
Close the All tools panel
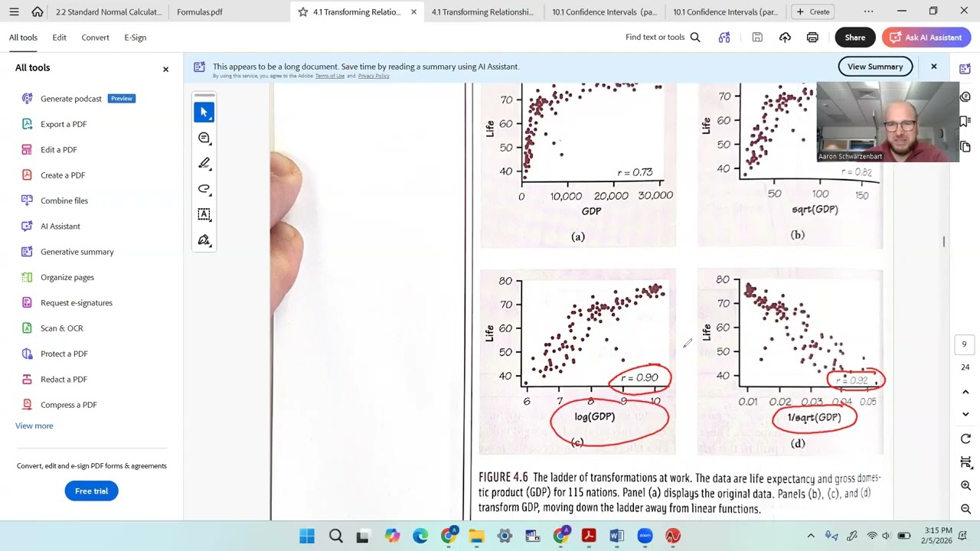tap(165, 69)
